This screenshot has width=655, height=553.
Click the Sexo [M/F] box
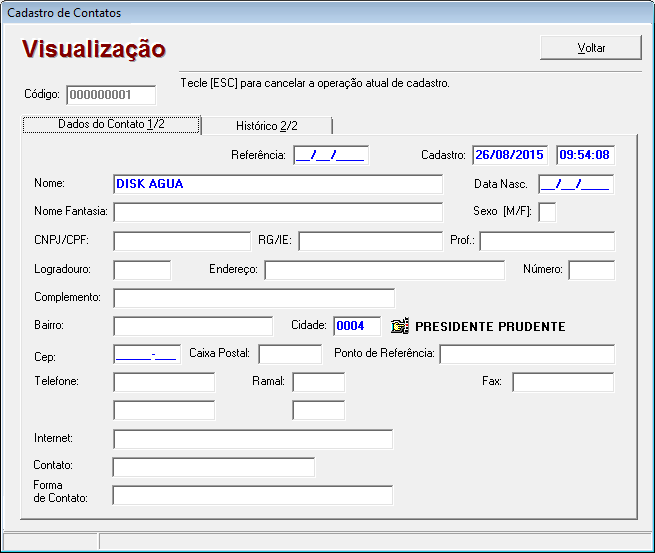click(547, 212)
